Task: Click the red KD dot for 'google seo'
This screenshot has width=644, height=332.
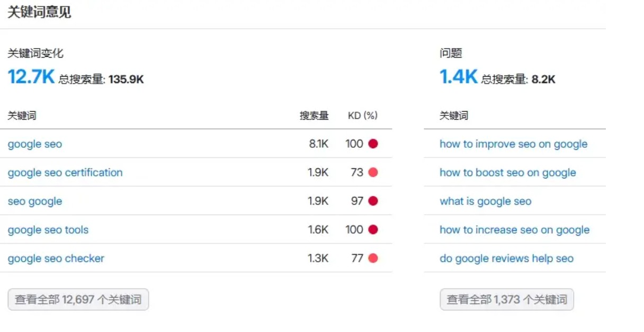Action: point(373,143)
